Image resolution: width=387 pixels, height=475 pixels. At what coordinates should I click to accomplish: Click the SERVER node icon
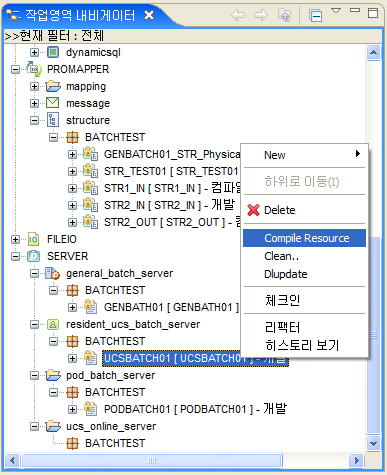click(x=34, y=256)
